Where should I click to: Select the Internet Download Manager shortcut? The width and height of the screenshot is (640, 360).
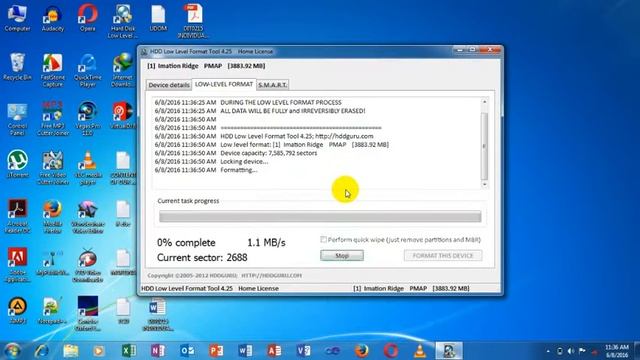coord(123,70)
